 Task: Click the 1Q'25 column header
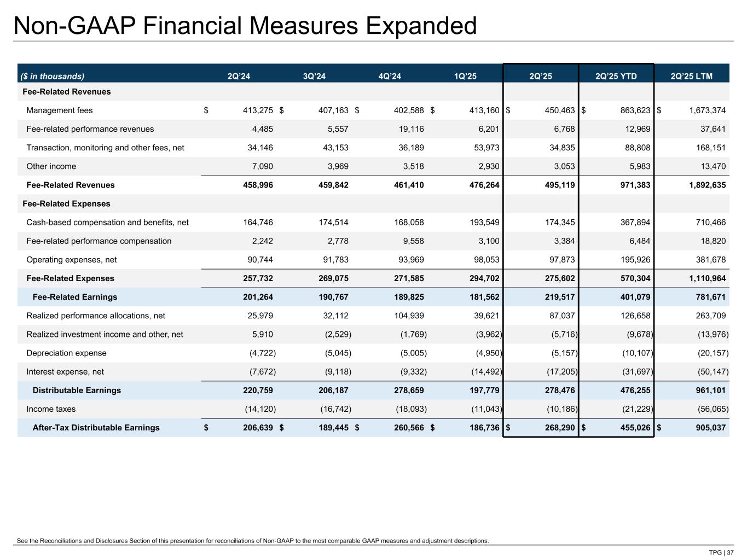(x=465, y=76)
